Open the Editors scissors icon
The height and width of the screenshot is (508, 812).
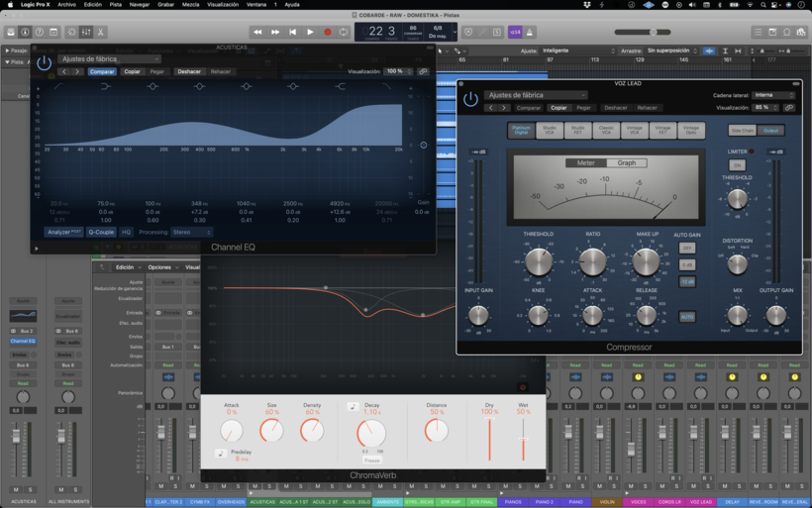coord(100,32)
